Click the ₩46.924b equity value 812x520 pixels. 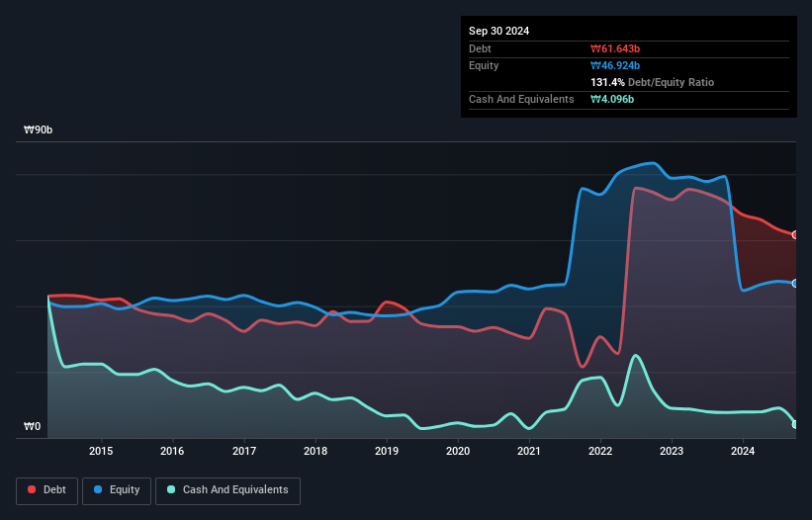point(615,65)
